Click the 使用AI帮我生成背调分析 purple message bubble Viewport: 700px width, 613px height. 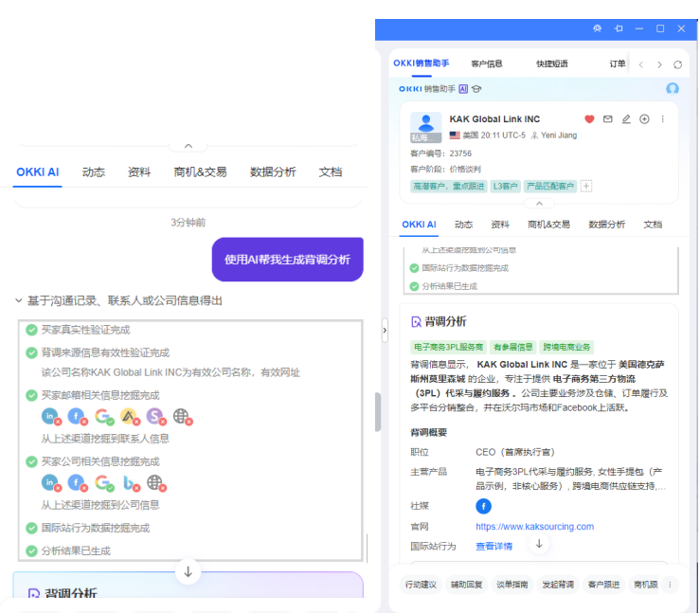(x=287, y=260)
